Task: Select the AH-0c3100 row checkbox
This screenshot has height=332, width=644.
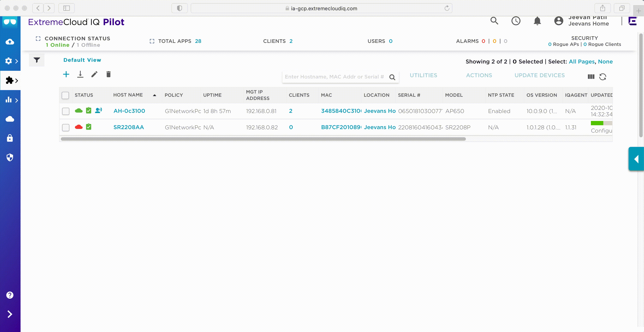Action: pyautogui.click(x=66, y=111)
